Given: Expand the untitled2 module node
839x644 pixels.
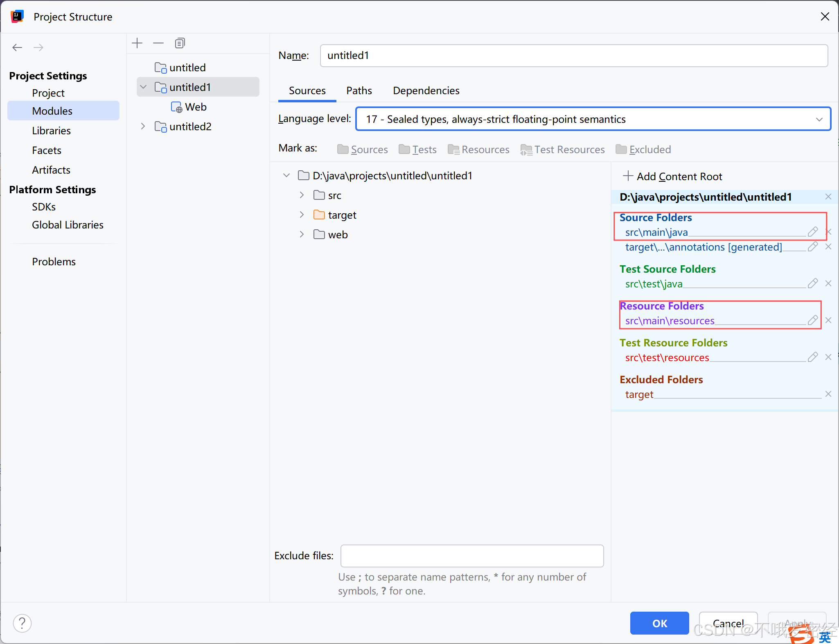Looking at the screenshot, I should coord(143,127).
